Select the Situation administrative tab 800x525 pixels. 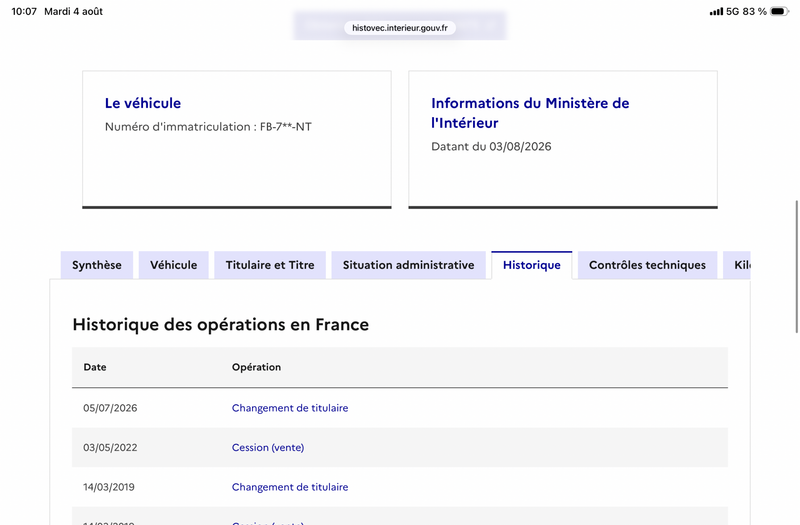click(408, 265)
